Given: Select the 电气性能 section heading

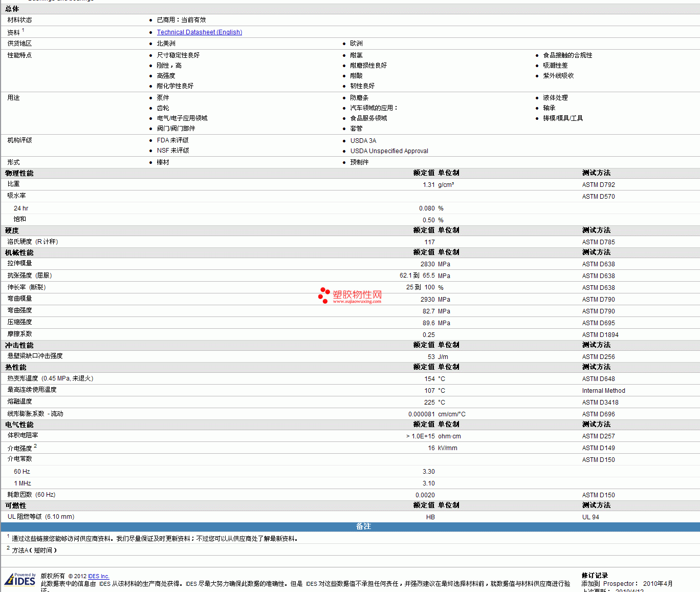Looking at the screenshot, I should [19, 425].
